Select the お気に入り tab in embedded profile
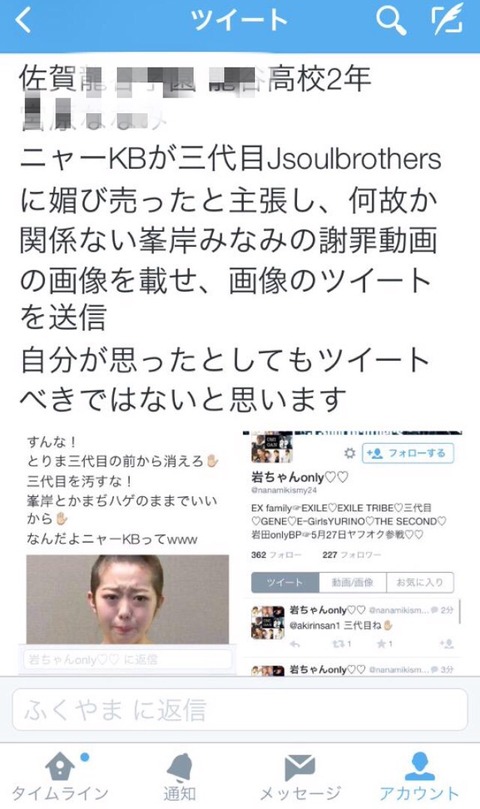 coord(420,582)
